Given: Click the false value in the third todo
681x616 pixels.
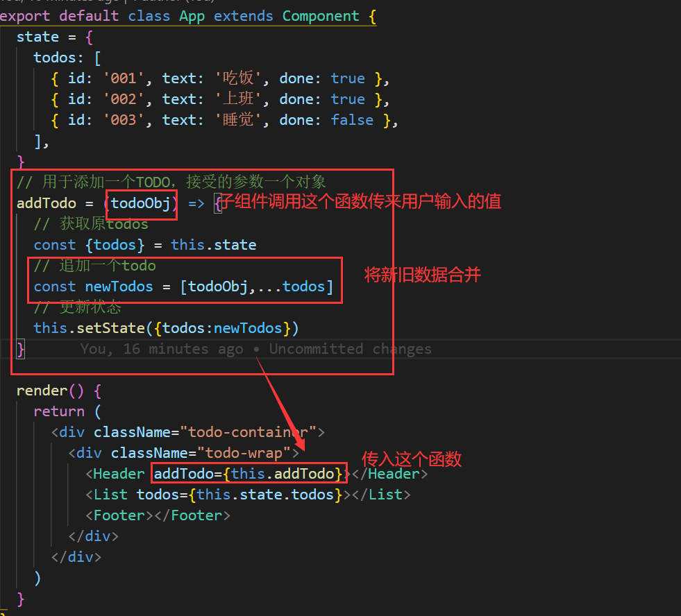Looking at the screenshot, I should click(x=352, y=120).
